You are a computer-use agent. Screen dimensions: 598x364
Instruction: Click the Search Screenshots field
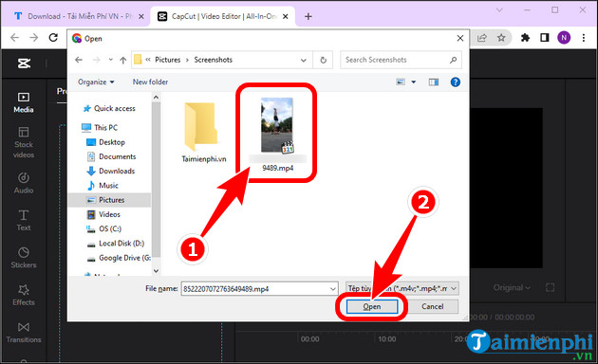pyautogui.click(x=401, y=60)
